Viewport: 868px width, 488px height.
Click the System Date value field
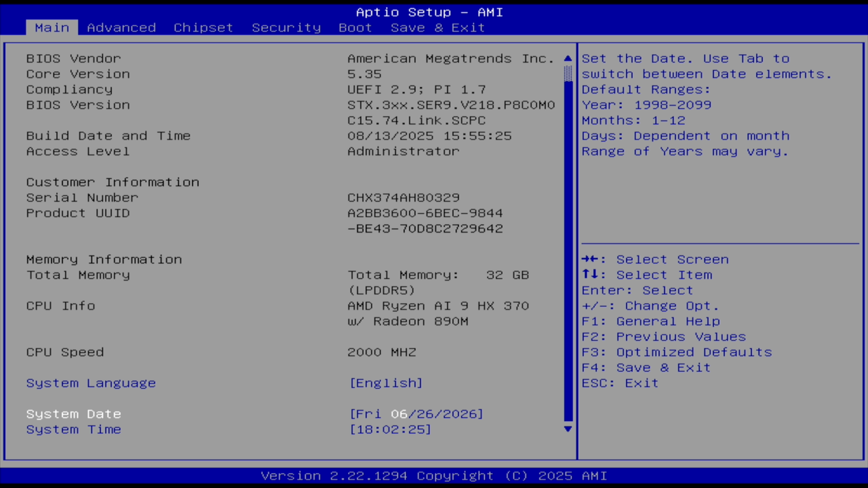[416, 414]
